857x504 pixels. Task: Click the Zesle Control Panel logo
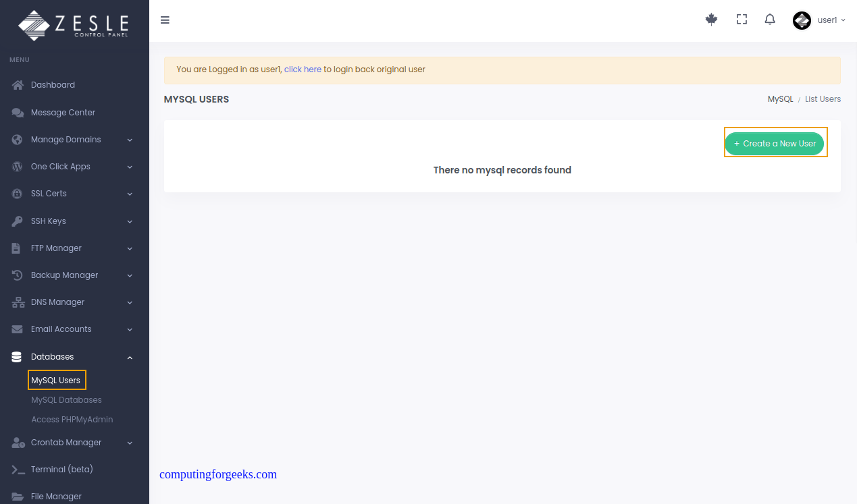tap(74, 25)
